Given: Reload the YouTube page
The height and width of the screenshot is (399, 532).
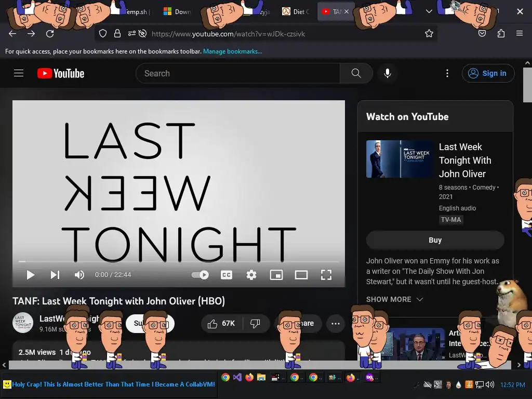Looking at the screenshot, I should pos(50,34).
